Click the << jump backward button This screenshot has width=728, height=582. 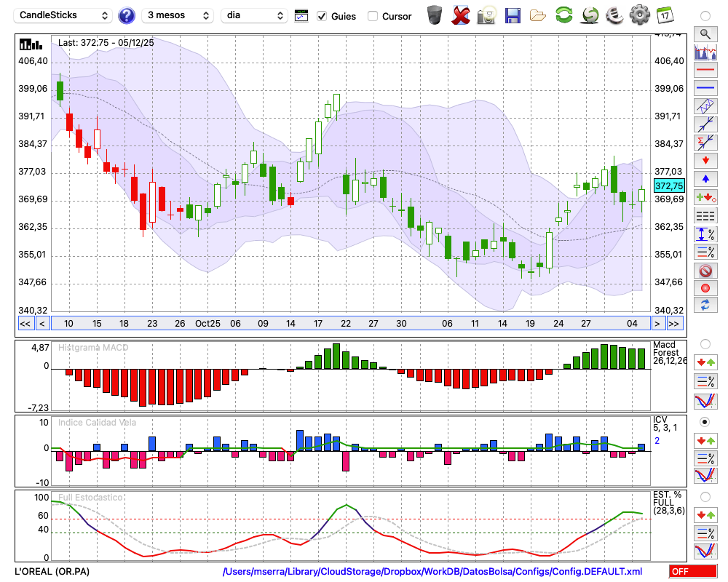coord(25,324)
